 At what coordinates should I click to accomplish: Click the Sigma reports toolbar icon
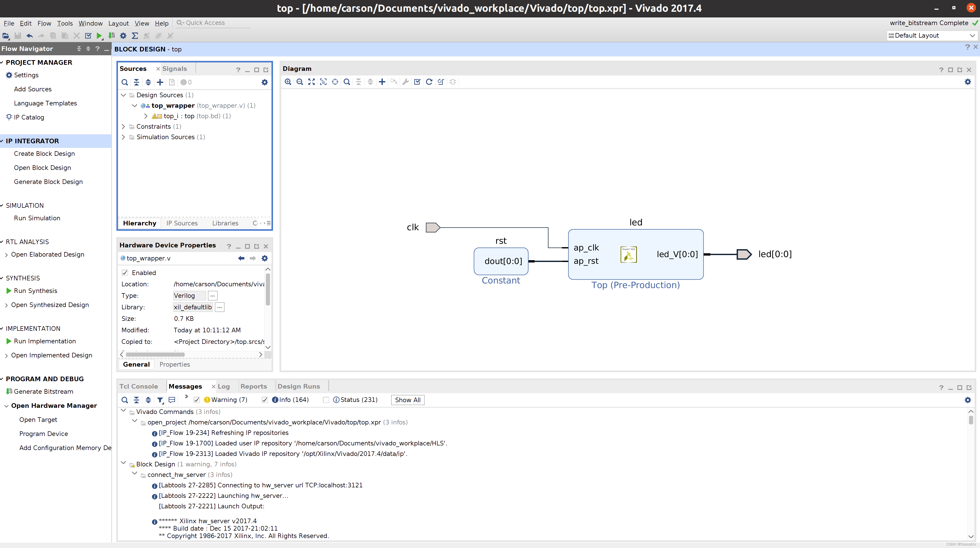[135, 36]
